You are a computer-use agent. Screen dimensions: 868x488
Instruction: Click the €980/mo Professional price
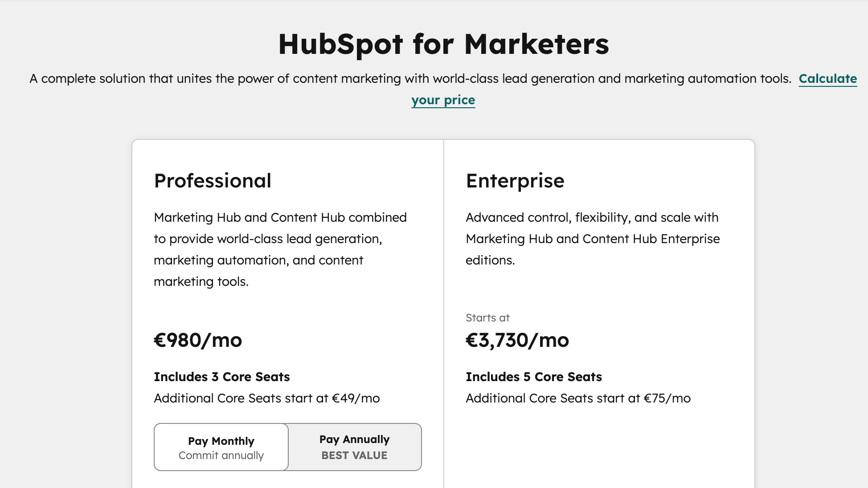[198, 340]
